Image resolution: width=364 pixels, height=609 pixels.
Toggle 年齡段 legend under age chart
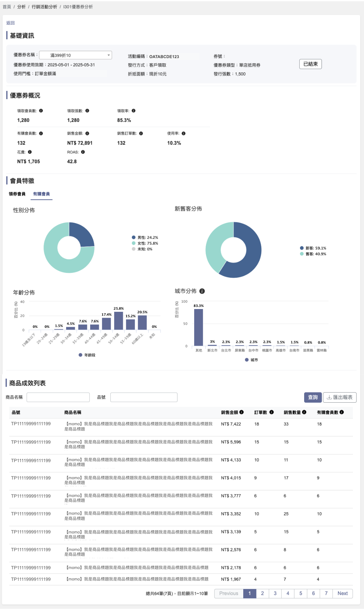click(x=87, y=355)
